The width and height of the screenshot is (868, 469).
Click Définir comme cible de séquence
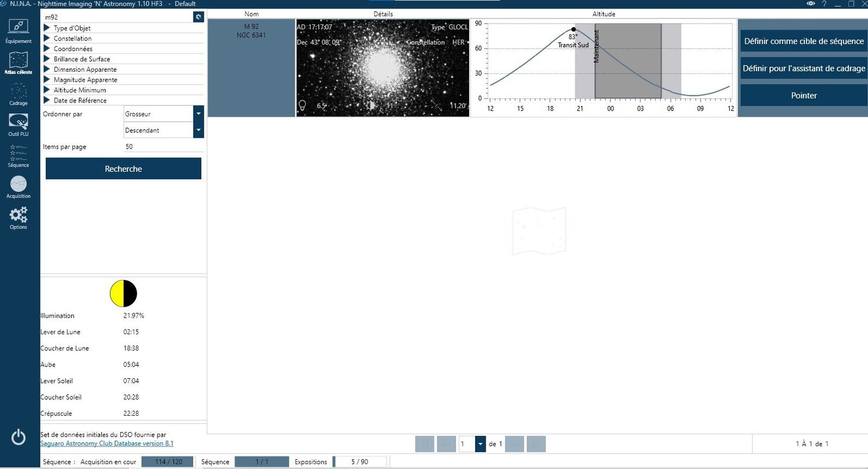click(804, 42)
